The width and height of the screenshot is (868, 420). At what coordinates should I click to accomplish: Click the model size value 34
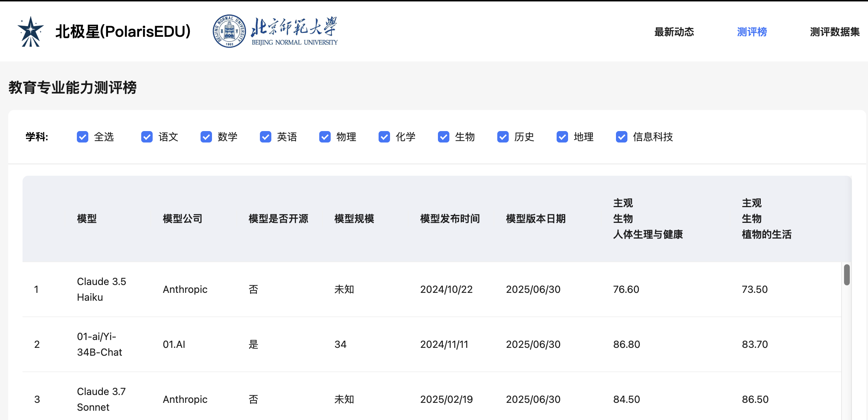(x=340, y=344)
